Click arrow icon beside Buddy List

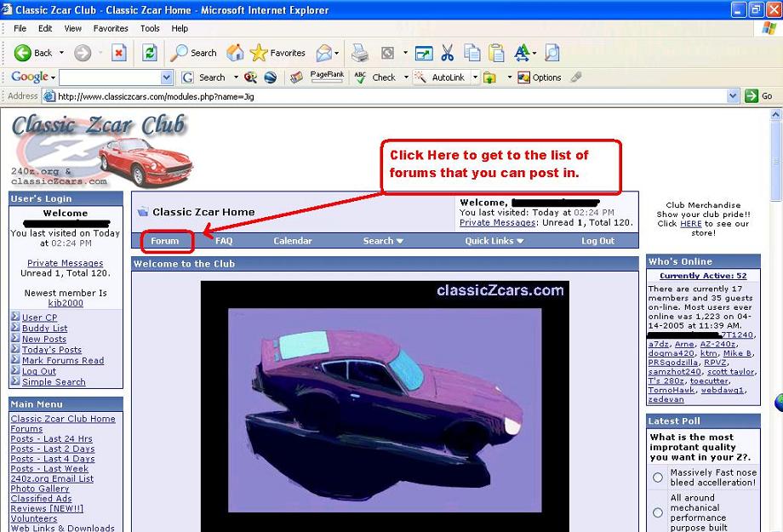tap(15, 328)
